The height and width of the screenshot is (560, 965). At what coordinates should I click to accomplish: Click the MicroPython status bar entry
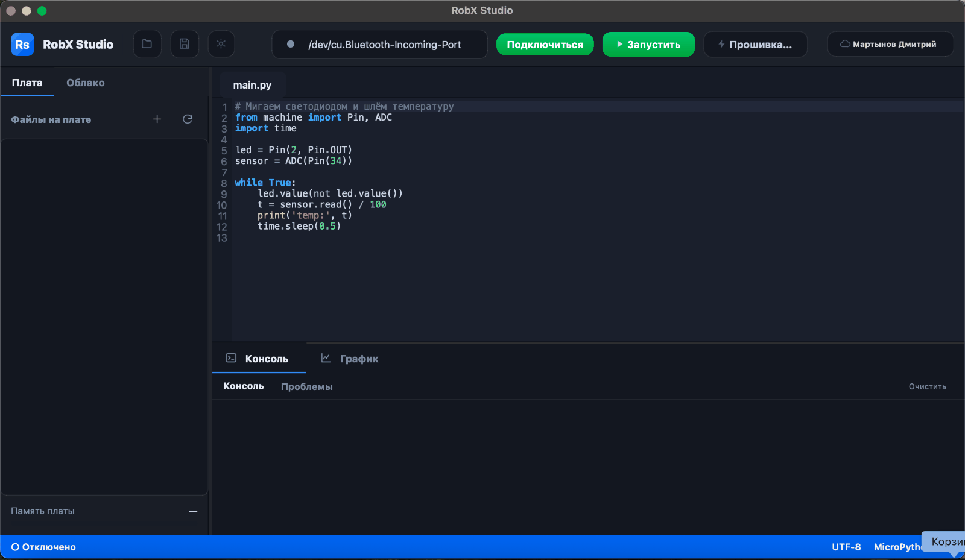pyautogui.click(x=897, y=547)
